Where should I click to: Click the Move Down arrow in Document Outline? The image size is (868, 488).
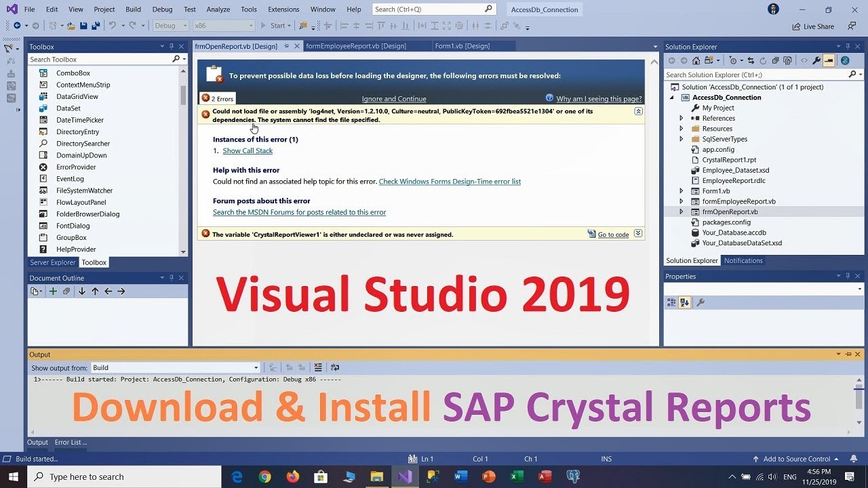pos(82,291)
